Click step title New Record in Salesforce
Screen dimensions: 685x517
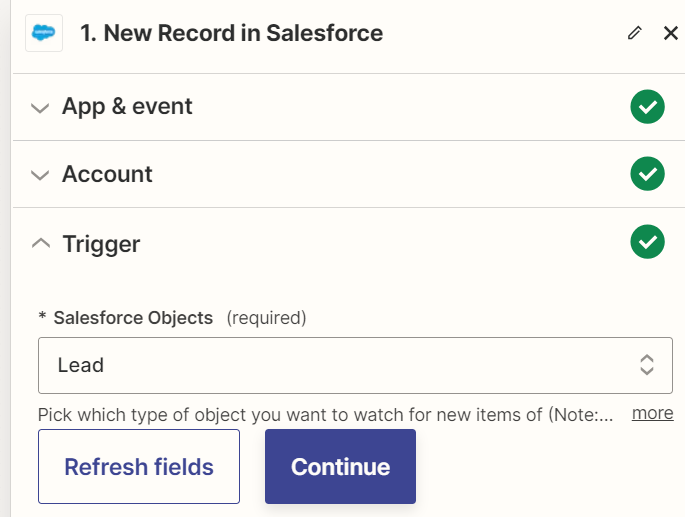point(232,33)
